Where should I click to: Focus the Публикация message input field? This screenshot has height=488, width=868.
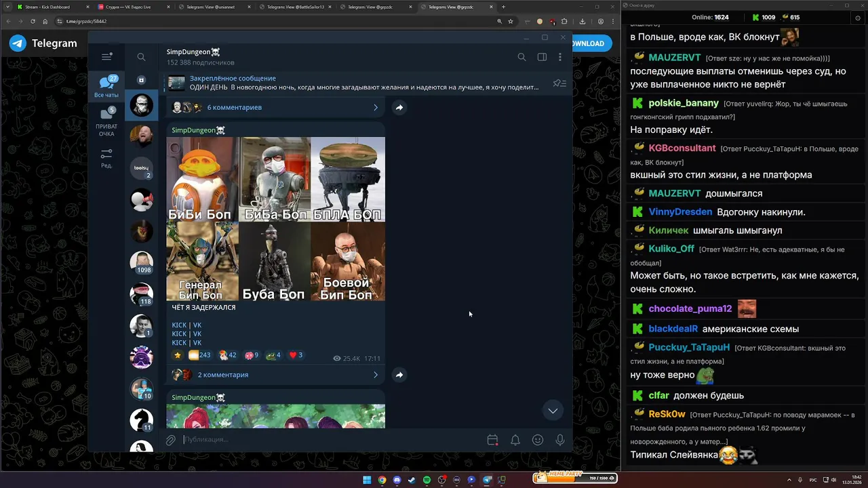(x=332, y=440)
